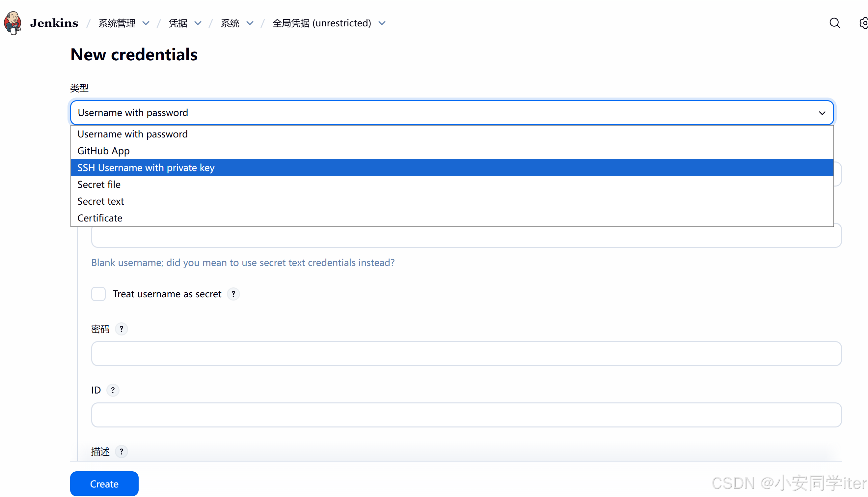The width and height of the screenshot is (868, 497).
Task: Enable Treat username as secret checkbox
Action: click(98, 294)
